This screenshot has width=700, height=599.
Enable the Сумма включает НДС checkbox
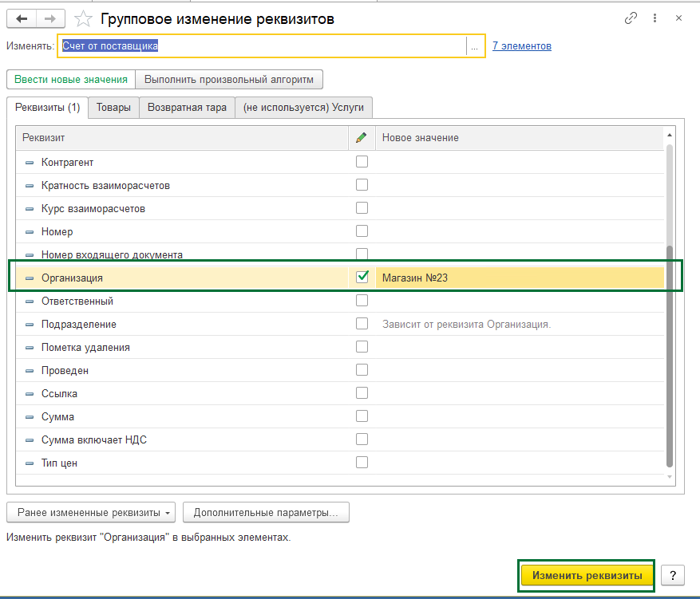[x=362, y=439]
